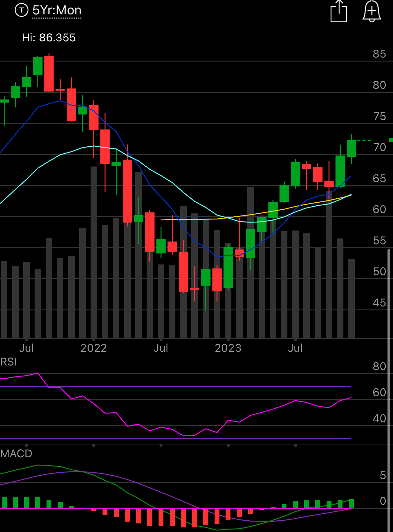393x532 pixels.
Task: Tap the 60 label on RSI scale
Action: pos(380,392)
